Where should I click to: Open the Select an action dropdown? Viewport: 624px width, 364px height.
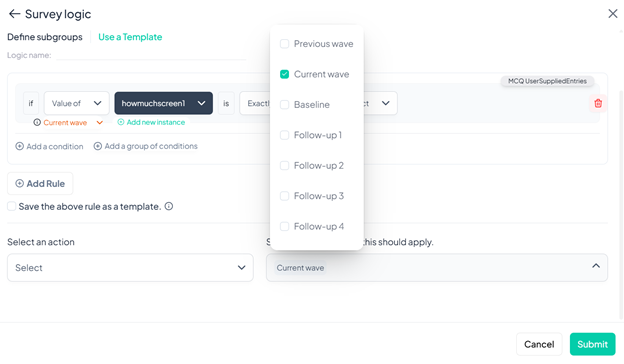point(130,267)
